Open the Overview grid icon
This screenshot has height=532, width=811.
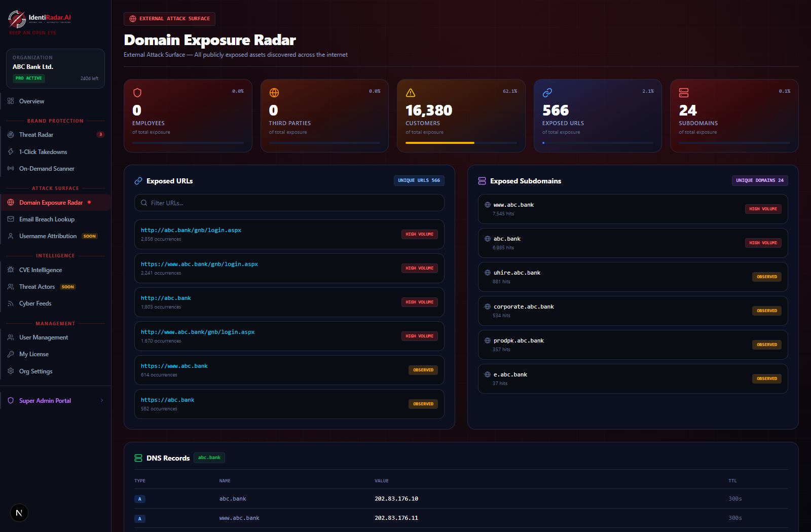click(11, 101)
